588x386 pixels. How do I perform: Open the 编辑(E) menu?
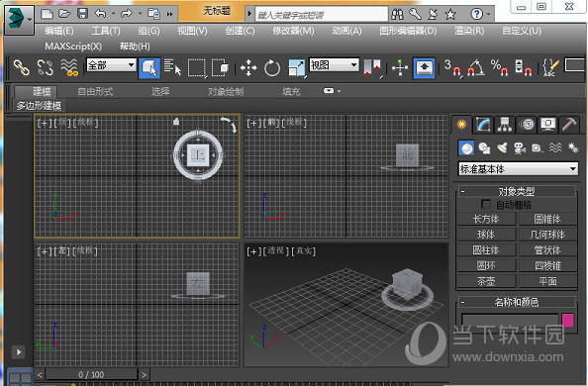[x=59, y=31]
